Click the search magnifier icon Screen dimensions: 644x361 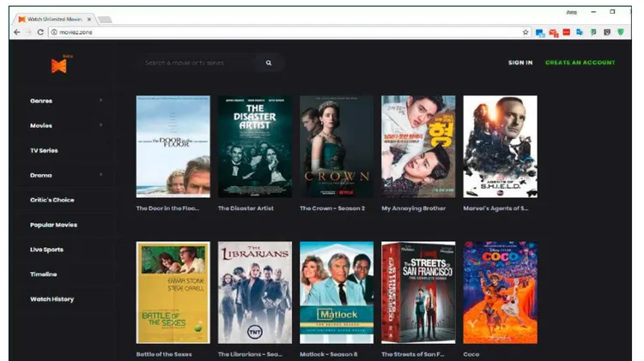[269, 63]
